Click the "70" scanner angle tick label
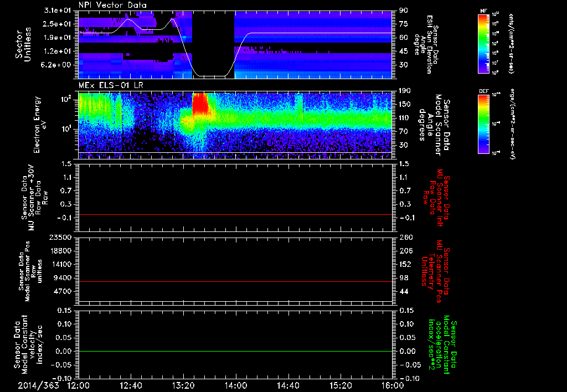 click(x=404, y=132)
